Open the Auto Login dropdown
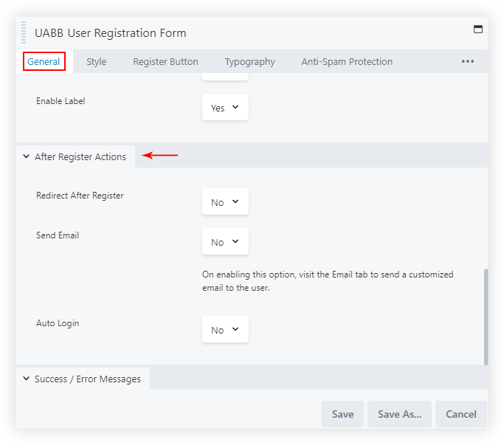Image resolution: width=504 pixels, height=445 pixels. pos(225,330)
